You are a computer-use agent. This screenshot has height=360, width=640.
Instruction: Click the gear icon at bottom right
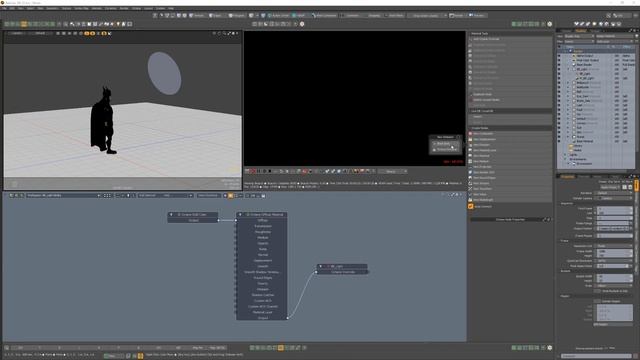click(x=550, y=348)
